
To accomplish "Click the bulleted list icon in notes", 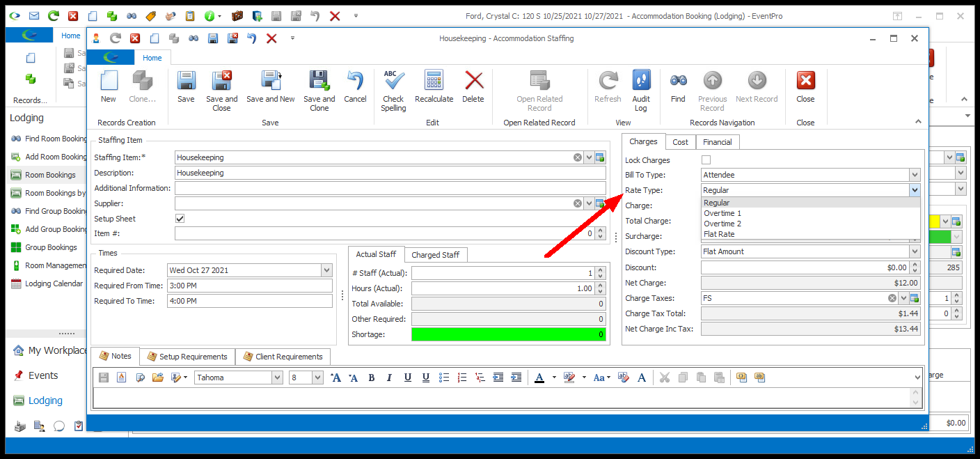I will point(444,378).
